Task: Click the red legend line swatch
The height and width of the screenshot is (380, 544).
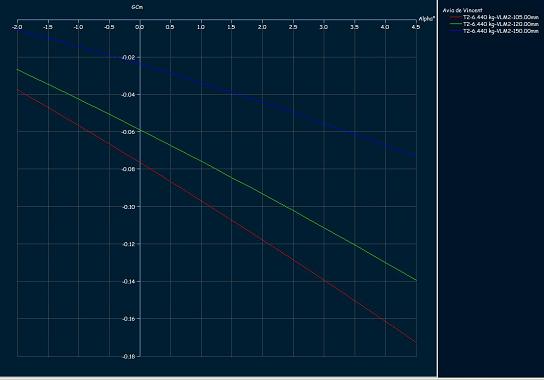Action: 455,17
